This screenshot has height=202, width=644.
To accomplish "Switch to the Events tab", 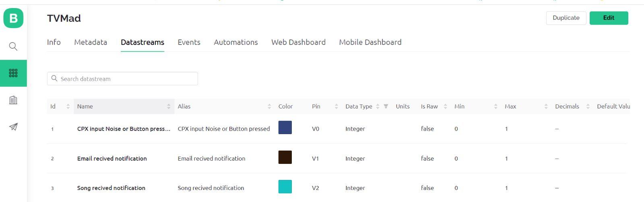I will (x=189, y=42).
